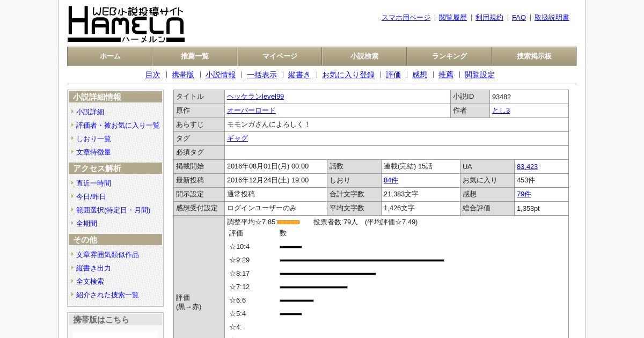Open 小説検索 navigation tab
Image resolution: width=644 pixels, height=338 pixels.
364,56
